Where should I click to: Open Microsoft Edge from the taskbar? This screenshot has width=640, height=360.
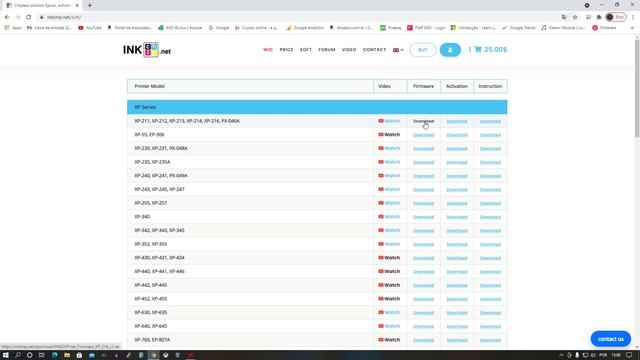point(54,355)
